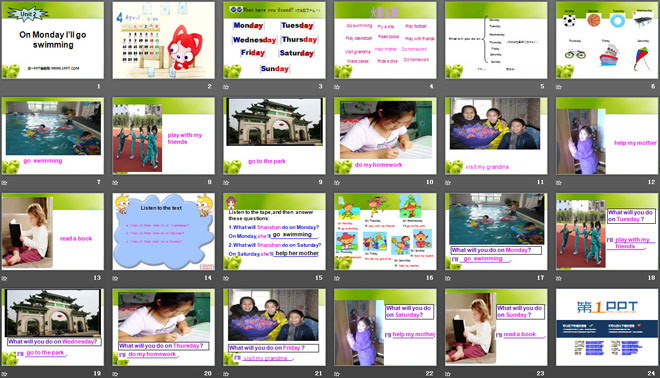This screenshot has height=378, width=660.
Task: Open slide 2 with the calendar and red fox
Action: (163, 40)
